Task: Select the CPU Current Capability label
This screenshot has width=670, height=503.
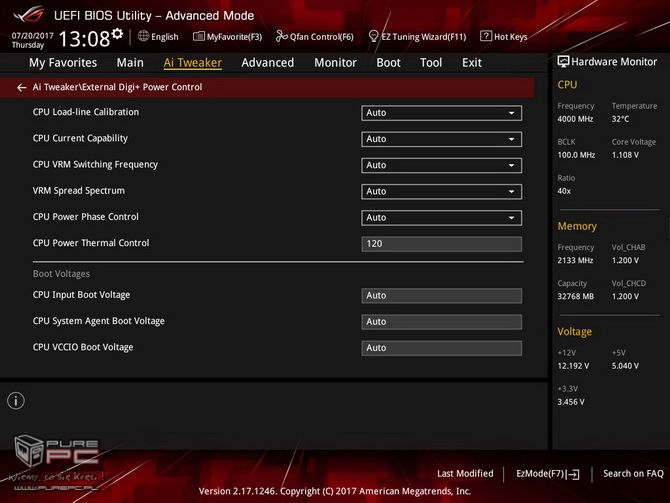Action: (80, 138)
